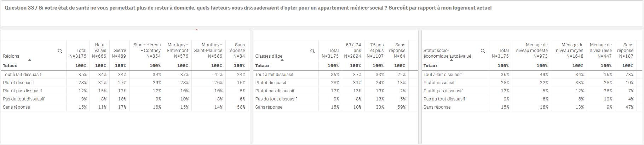Select Tout à fait dissuasif row in Régions table
This screenshot has height=145, width=644.
coord(125,75)
